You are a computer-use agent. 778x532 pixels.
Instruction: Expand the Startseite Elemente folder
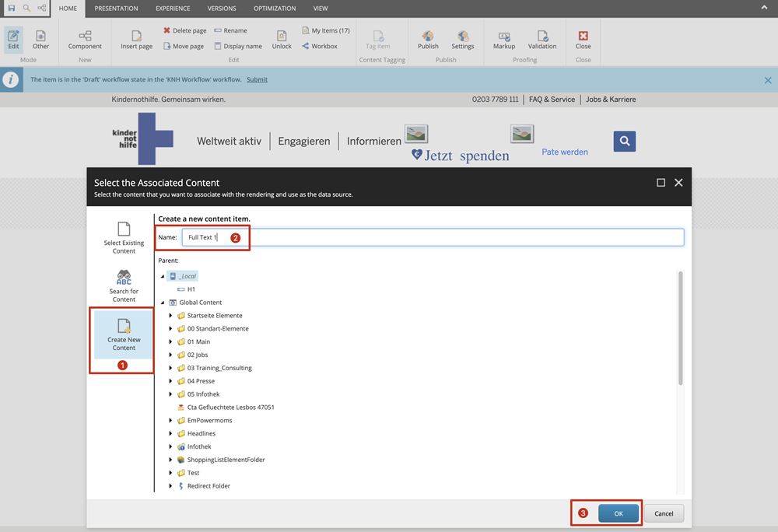(170, 316)
